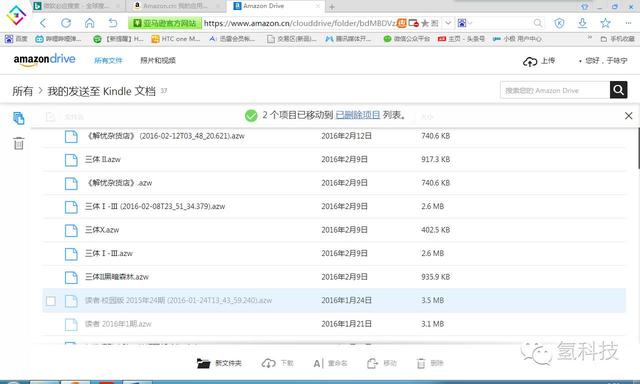Select the 三体II黑暗森林.azw file name

pyautogui.click(x=117, y=277)
